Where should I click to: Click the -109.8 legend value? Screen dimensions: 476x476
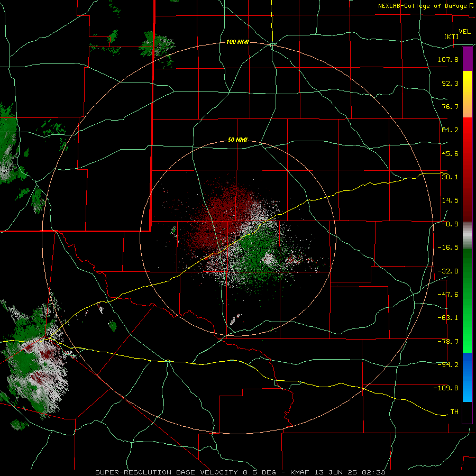point(446,388)
